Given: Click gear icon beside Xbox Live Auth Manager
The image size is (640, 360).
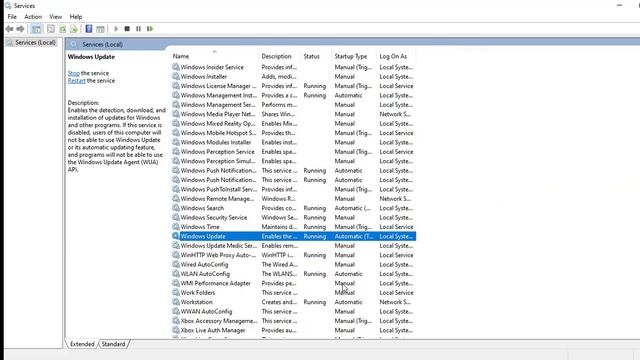Looking at the screenshot, I should pyautogui.click(x=176, y=330).
